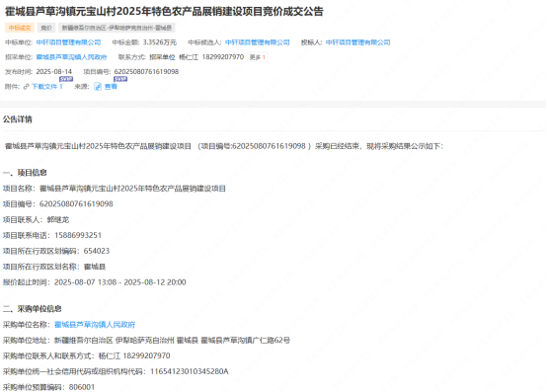Open the 查看 source link
Image resolution: width=547 pixels, height=392 pixels.
[111, 87]
